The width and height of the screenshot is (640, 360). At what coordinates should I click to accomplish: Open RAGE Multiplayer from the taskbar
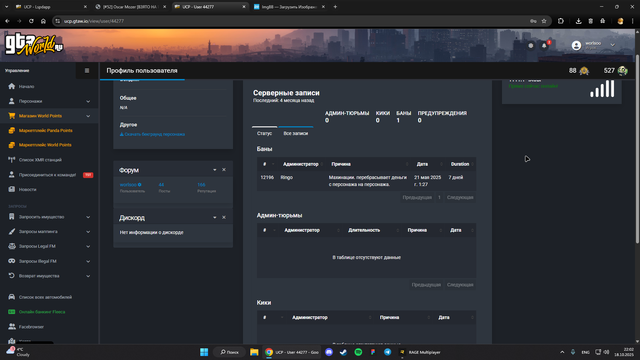click(x=420, y=352)
